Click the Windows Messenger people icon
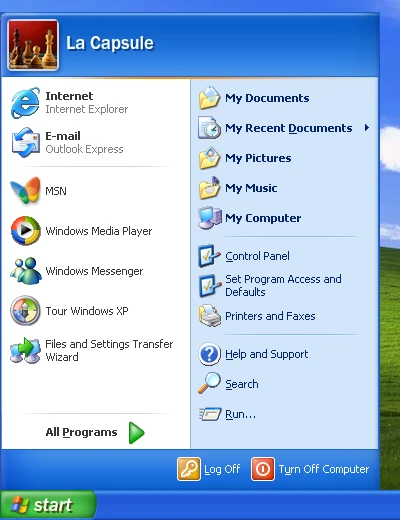Screen dimensions: 400x520 tap(26, 270)
